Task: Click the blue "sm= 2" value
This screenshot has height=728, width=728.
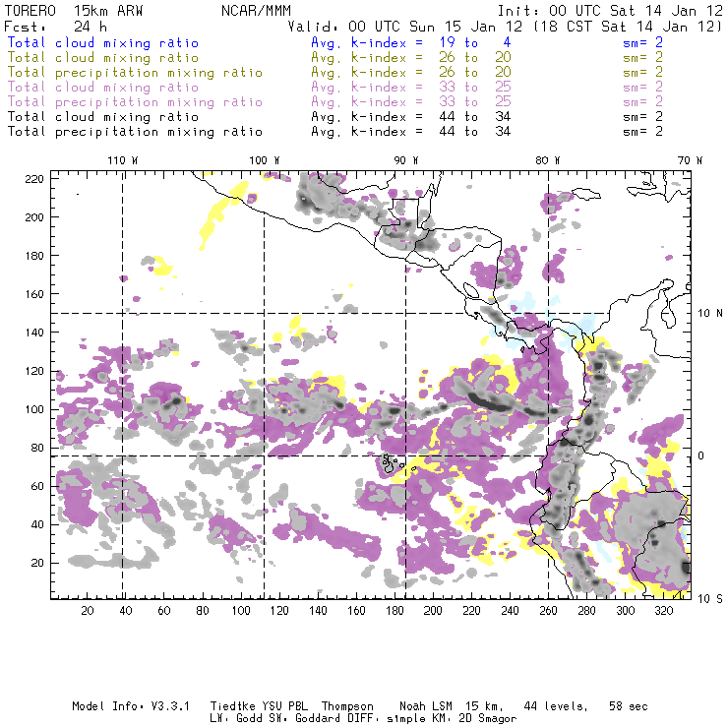Action: click(642, 42)
